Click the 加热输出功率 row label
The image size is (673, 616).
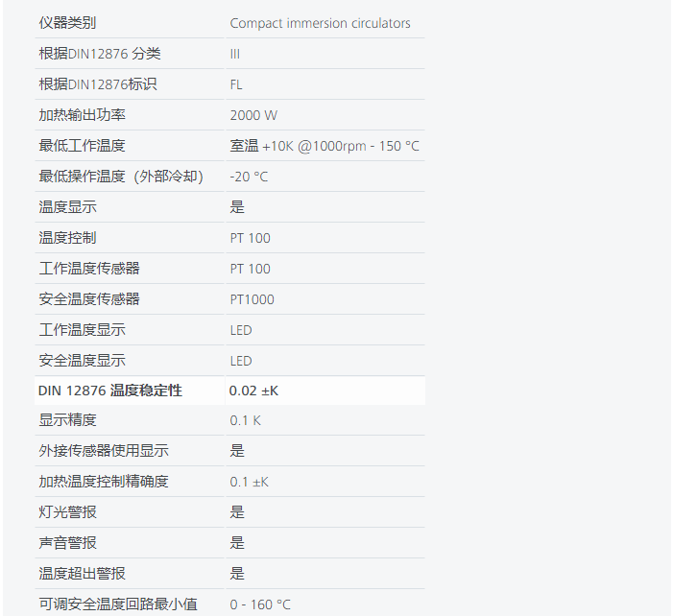[82, 115]
